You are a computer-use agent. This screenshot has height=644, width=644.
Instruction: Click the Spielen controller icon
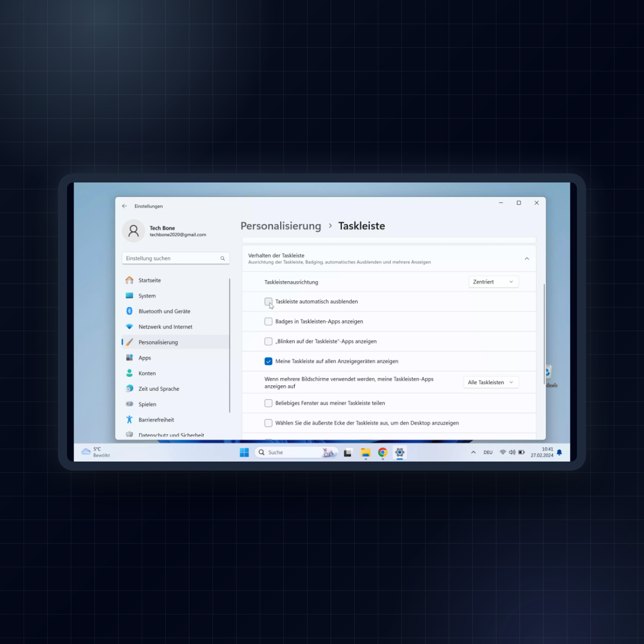click(x=129, y=404)
